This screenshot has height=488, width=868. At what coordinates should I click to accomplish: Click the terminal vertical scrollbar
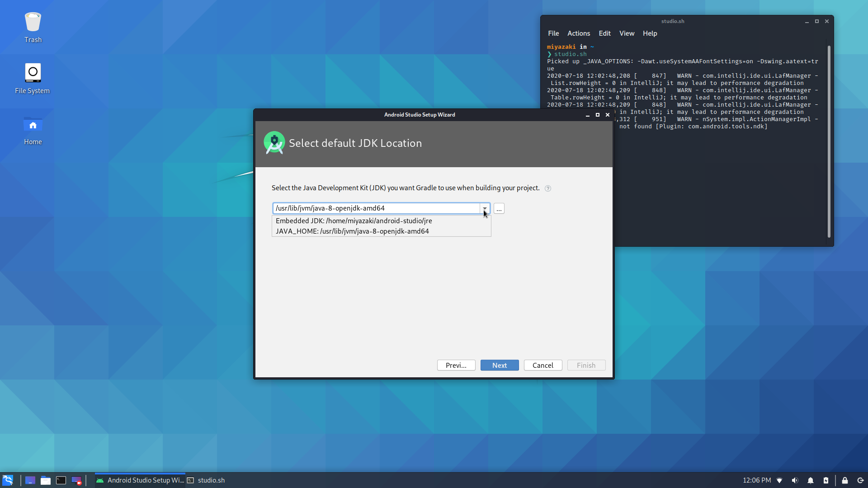829,141
